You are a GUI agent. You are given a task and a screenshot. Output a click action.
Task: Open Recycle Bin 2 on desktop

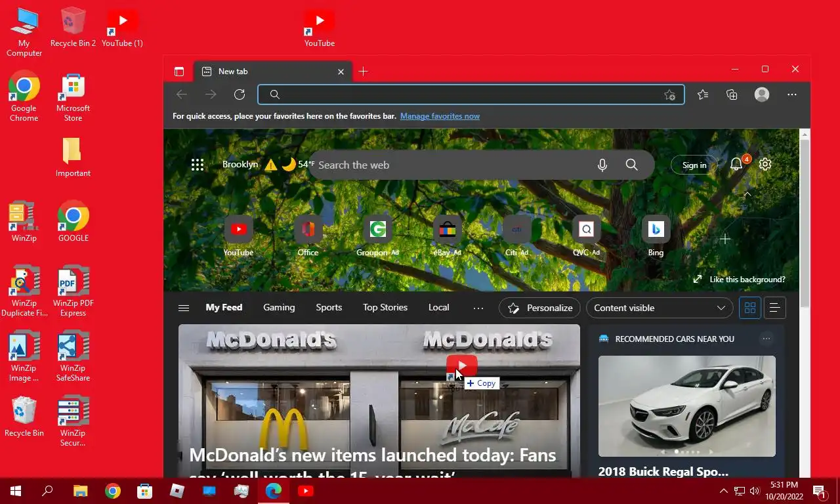[x=73, y=28]
